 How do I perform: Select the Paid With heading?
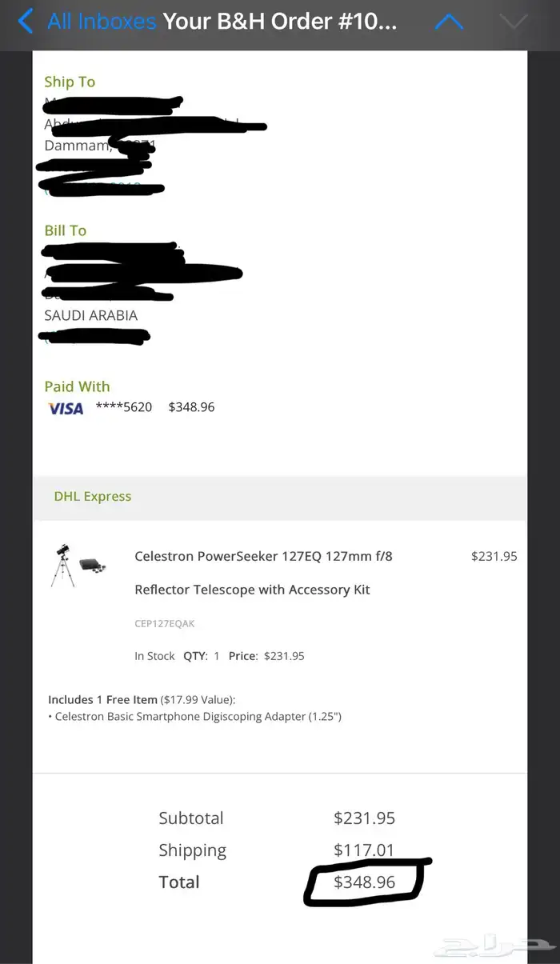(x=77, y=386)
